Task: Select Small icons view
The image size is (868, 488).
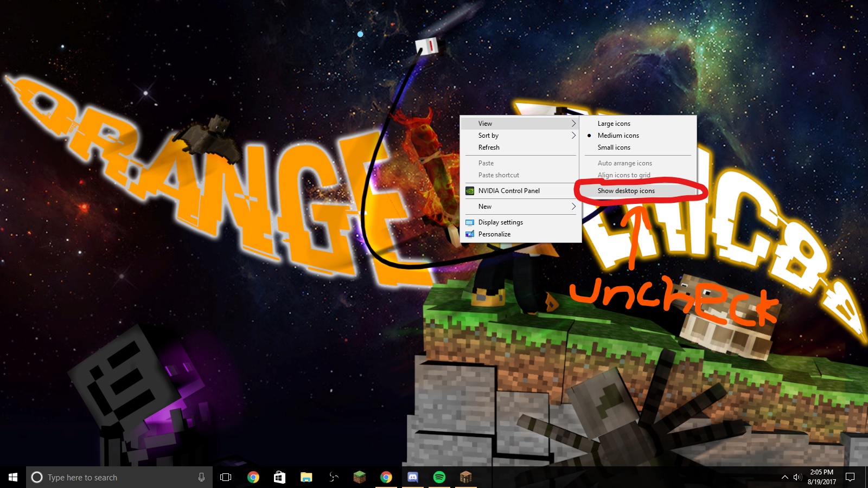Action: pyautogui.click(x=638, y=147)
